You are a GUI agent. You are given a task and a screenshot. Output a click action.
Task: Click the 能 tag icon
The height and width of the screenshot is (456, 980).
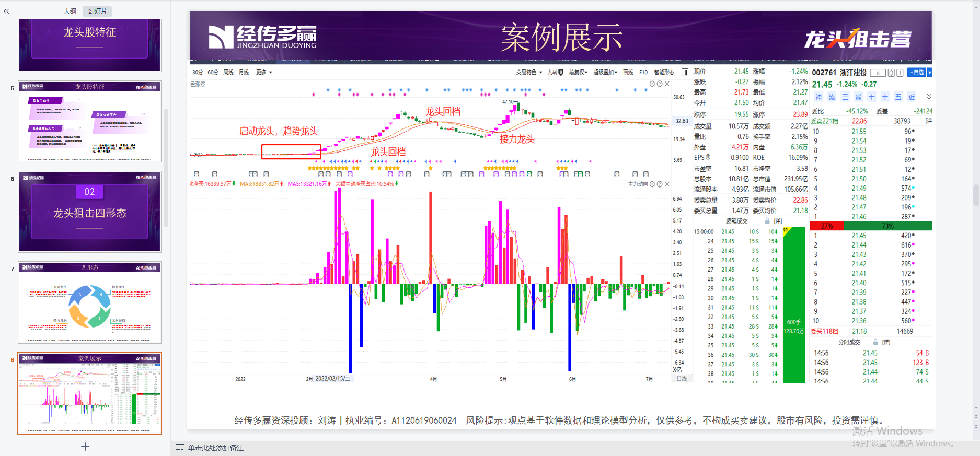pos(858,97)
